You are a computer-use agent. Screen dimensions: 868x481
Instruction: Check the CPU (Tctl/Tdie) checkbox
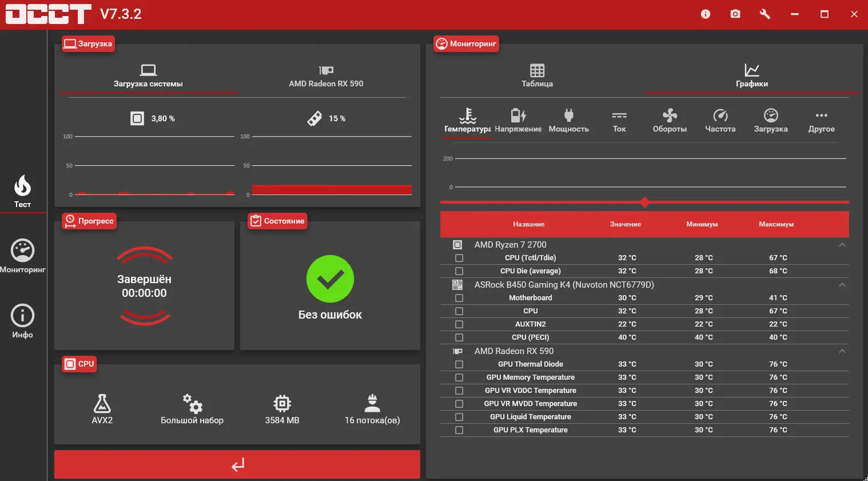459,258
